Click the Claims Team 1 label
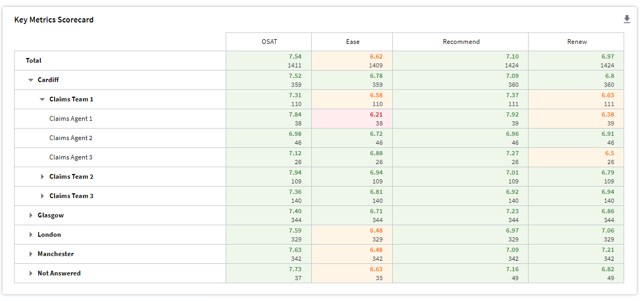Image resolution: width=644 pixels, height=301 pixels. pyautogui.click(x=72, y=99)
